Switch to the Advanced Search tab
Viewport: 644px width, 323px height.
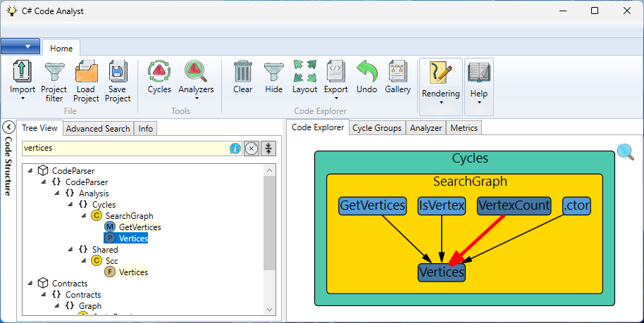(98, 128)
